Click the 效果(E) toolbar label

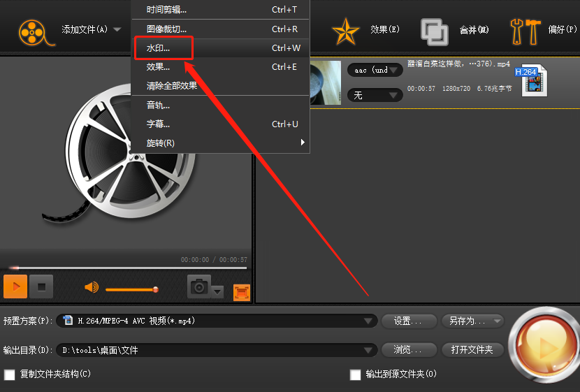pyautogui.click(x=385, y=29)
